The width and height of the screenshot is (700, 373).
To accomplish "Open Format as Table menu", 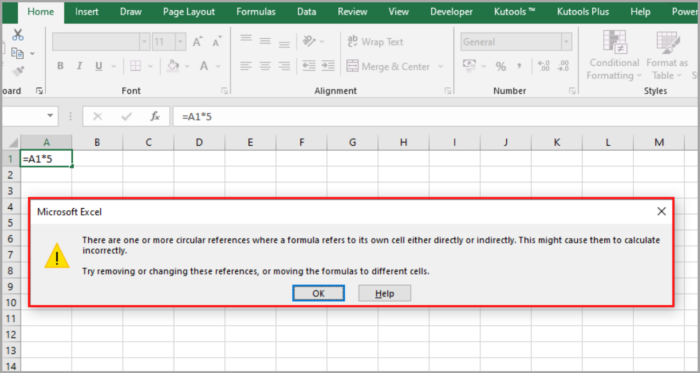I will click(x=667, y=55).
